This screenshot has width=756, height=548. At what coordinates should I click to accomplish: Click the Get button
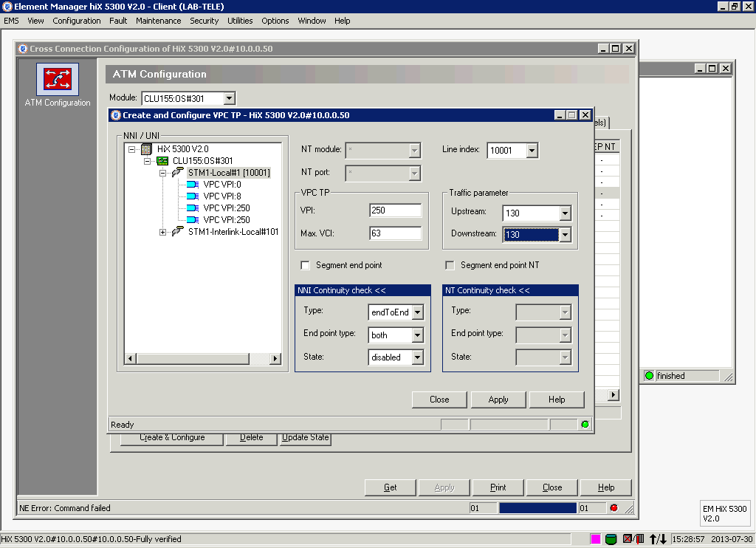click(390, 487)
